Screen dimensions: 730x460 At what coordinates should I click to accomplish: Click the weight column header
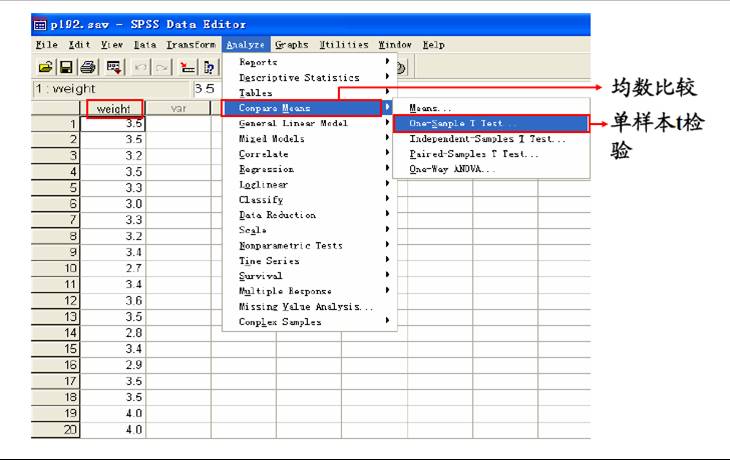pyautogui.click(x=114, y=108)
